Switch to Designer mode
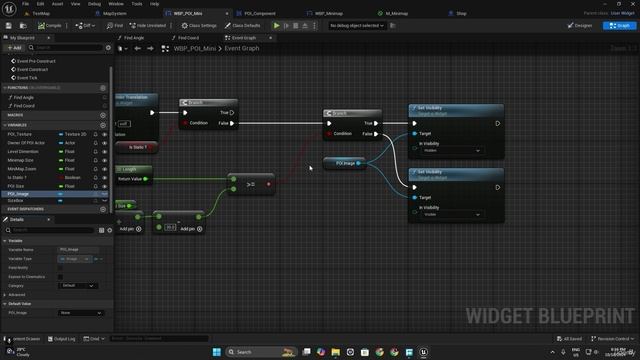Screen dimensions: 640x360 580,26
